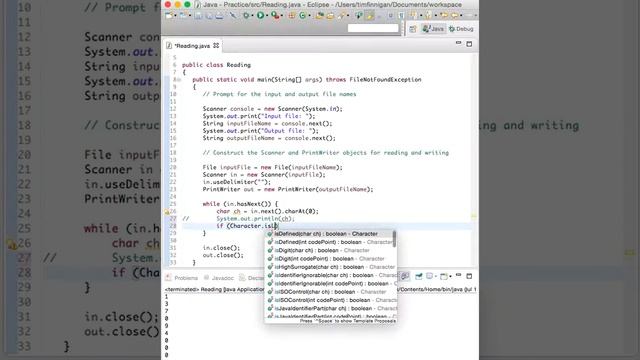Open the Debug configurations dropdown arrow
This screenshot has height=360, width=640.
click(x=252, y=16)
